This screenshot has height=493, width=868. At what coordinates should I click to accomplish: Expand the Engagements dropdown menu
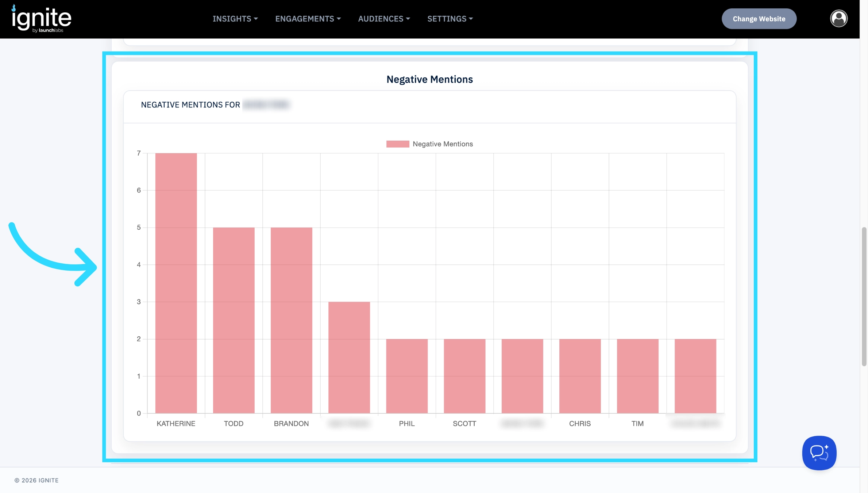pyautogui.click(x=308, y=19)
